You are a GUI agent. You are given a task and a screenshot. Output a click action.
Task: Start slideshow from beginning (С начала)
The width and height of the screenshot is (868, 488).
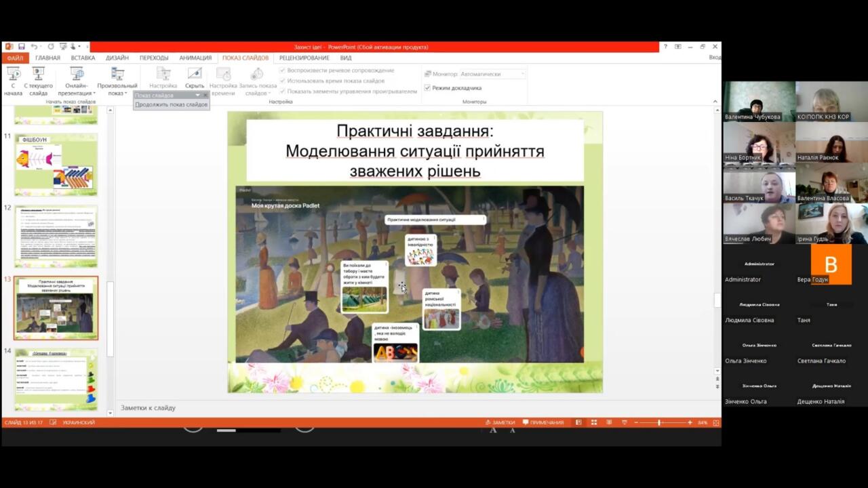click(x=13, y=81)
